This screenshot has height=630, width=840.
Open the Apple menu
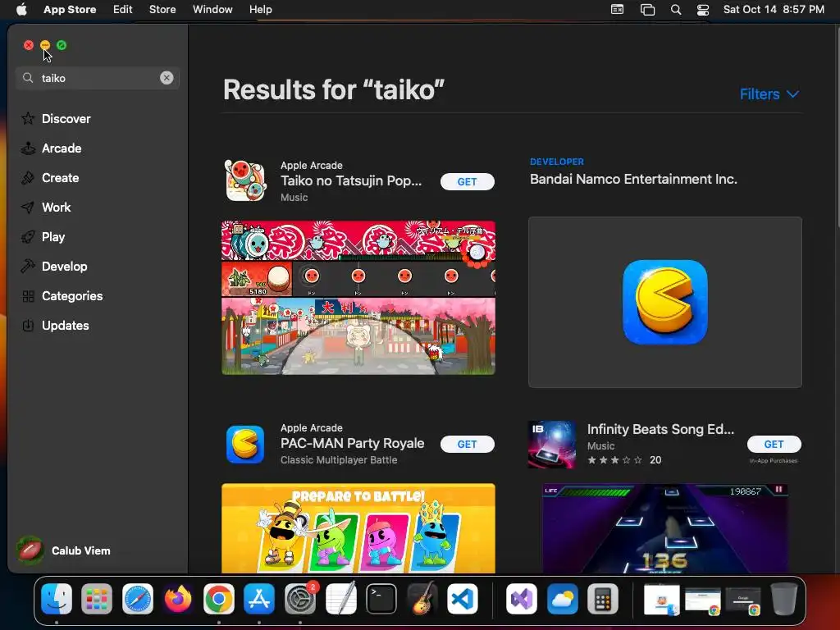pos(21,10)
